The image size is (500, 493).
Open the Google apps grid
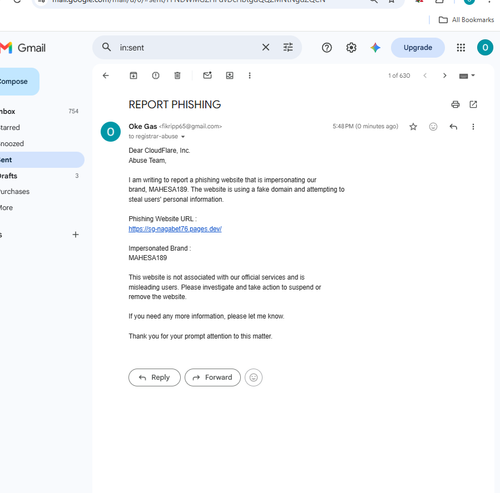point(461,48)
